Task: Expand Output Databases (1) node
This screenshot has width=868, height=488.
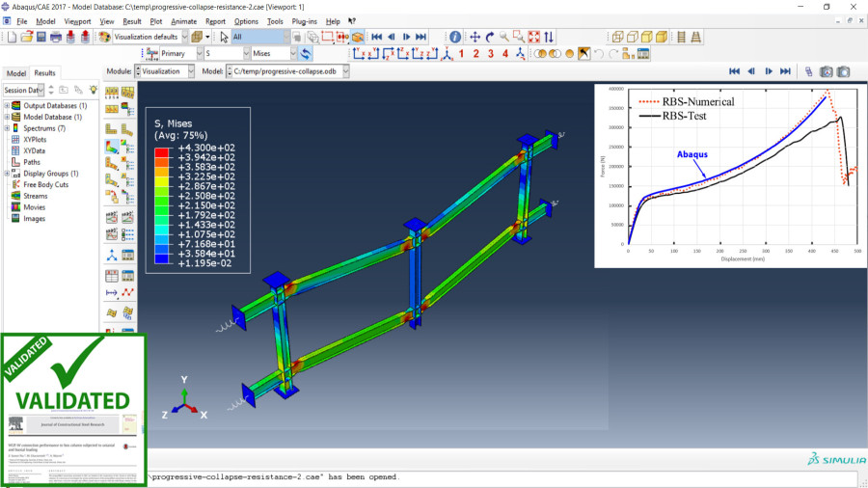Action: [x=7, y=106]
